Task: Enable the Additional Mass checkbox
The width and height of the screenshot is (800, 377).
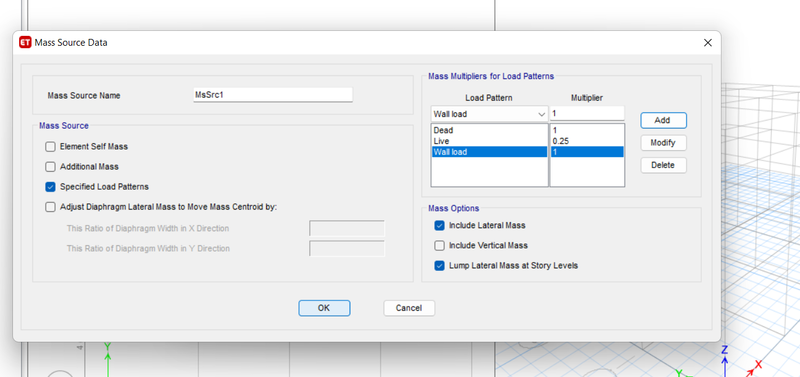Action: [x=50, y=167]
